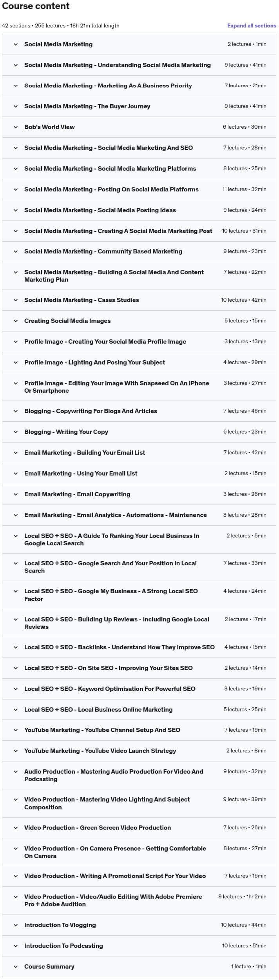Click chevron for Email Marketing - Email Copywriting
Viewport: 279px width, 980px height.
click(x=16, y=494)
